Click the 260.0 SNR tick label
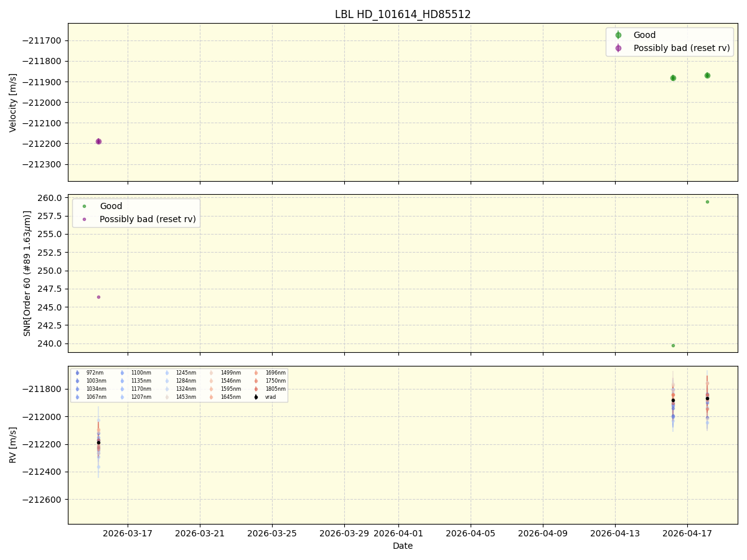This screenshot has height=560, width=747. (x=51, y=198)
